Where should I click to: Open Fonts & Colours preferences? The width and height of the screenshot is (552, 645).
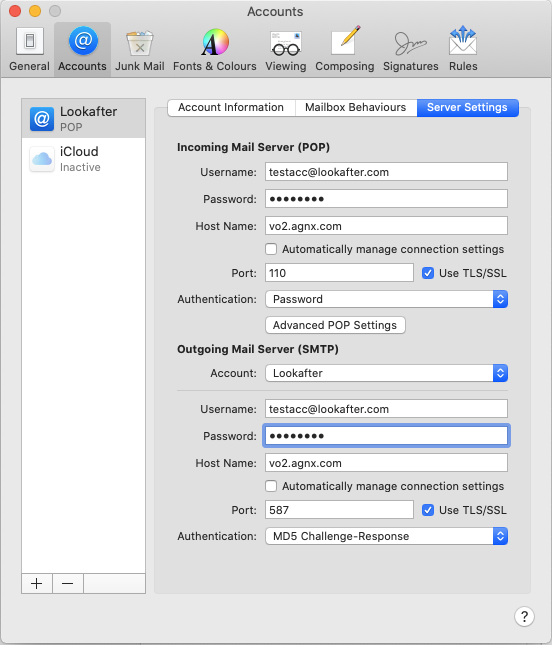pos(214,50)
